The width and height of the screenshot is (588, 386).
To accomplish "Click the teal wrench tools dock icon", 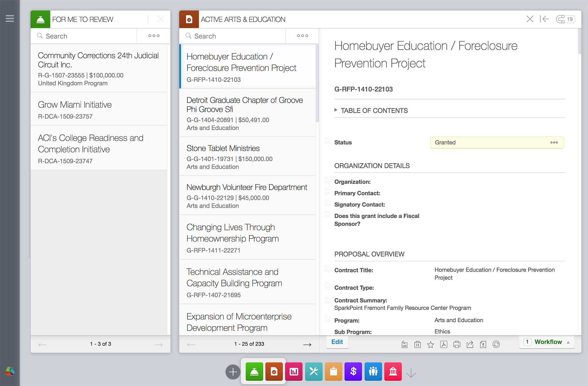I will 314,371.
